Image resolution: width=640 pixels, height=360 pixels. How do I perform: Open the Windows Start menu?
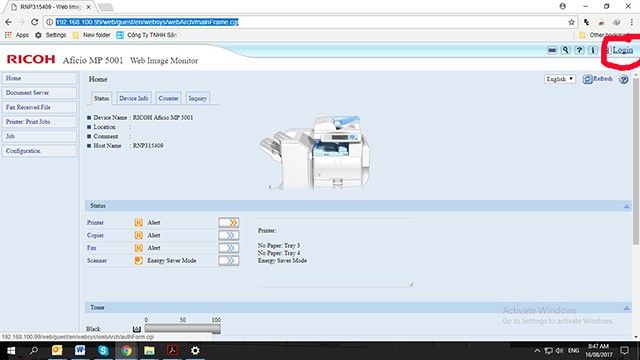[x=11, y=351]
